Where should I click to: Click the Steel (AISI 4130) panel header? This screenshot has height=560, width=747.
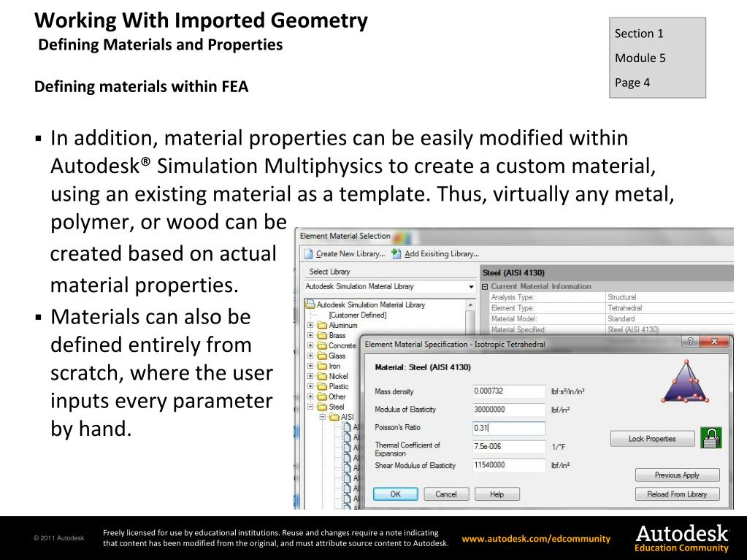[x=607, y=272]
